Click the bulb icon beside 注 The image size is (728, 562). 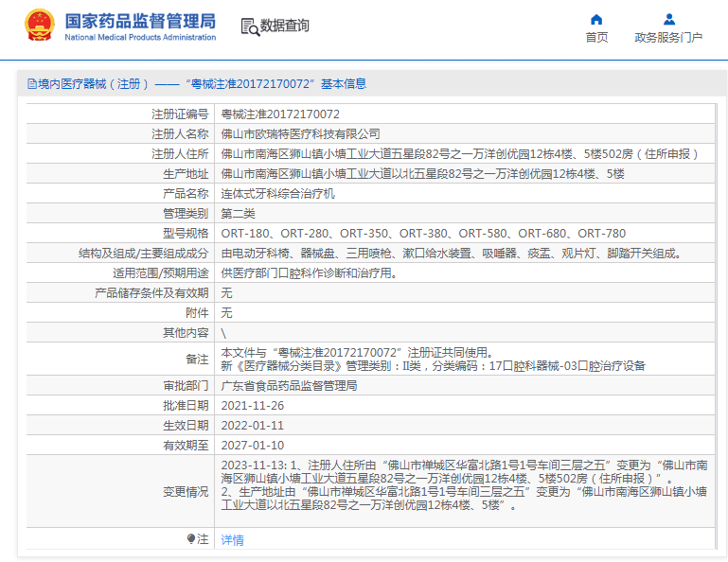click(191, 538)
